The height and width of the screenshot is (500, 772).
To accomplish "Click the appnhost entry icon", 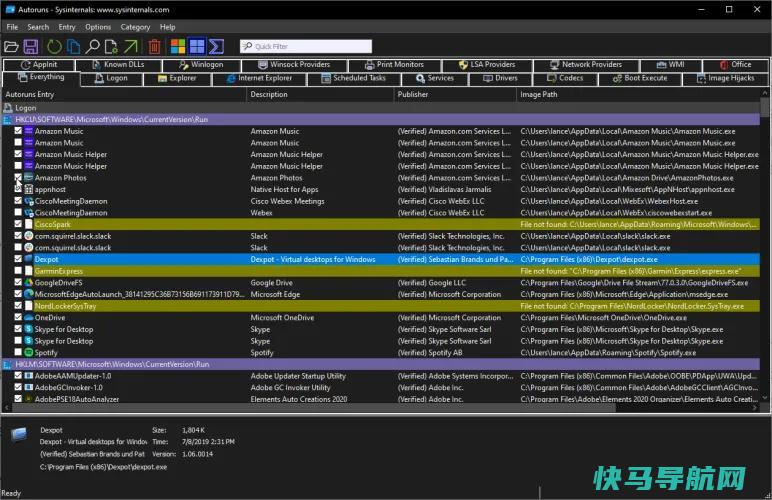I will (29, 189).
